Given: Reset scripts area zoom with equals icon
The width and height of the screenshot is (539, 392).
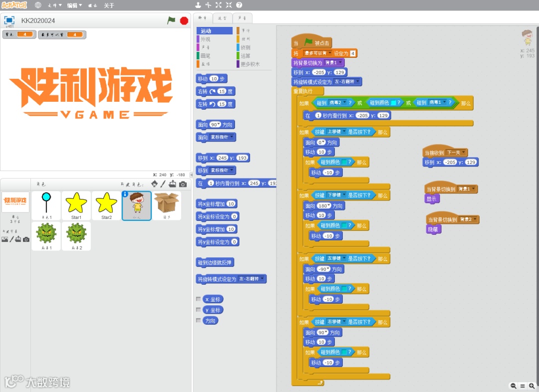Looking at the screenshot, I should pos(523,386).
